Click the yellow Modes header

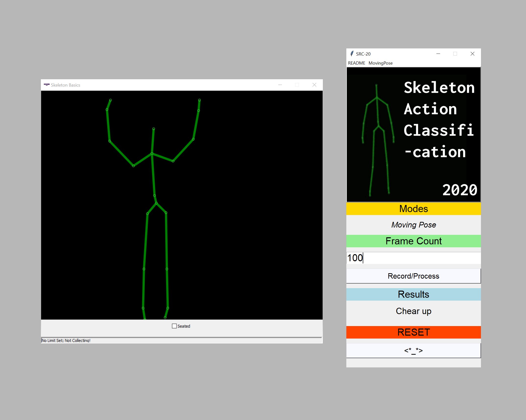coord(413,209)
